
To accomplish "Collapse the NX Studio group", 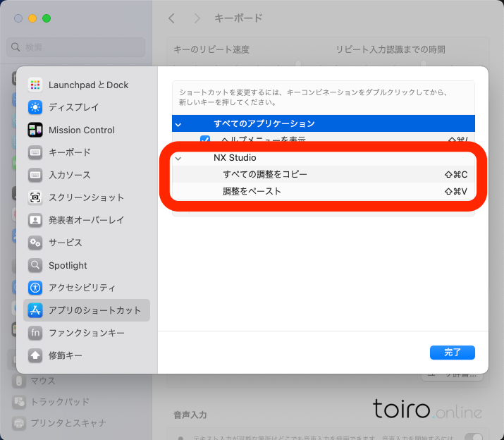I will pyautogui.click(x=178, y=158).
